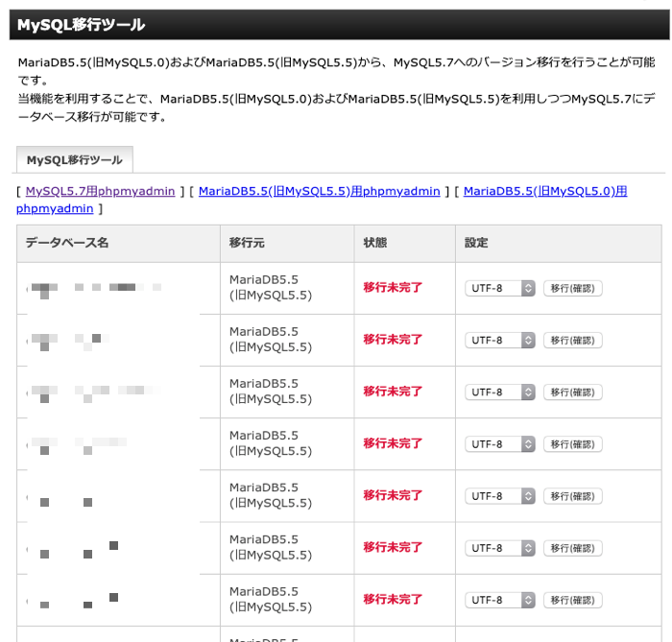This screenshot has height=642, width=672.
Task: Click 移行(確認) button in first row
Action: click(x=572, y=288)
